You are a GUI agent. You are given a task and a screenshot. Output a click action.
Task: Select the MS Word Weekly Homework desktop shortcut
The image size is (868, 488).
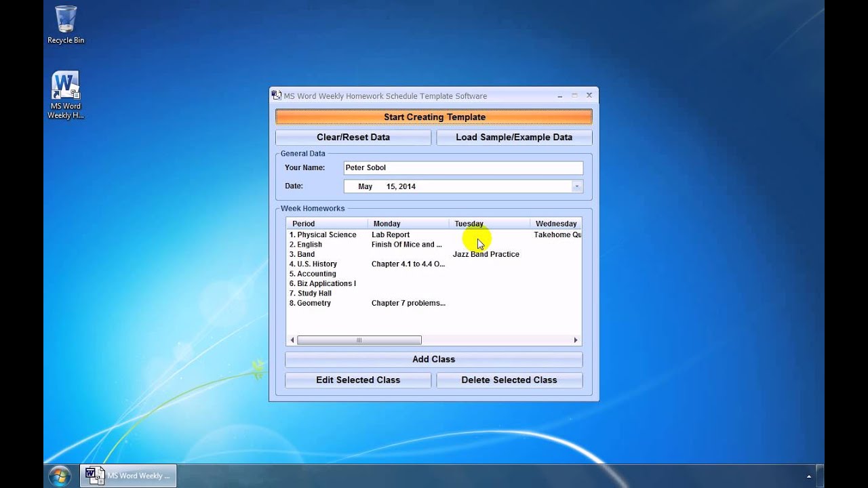[x=66, y=95]
